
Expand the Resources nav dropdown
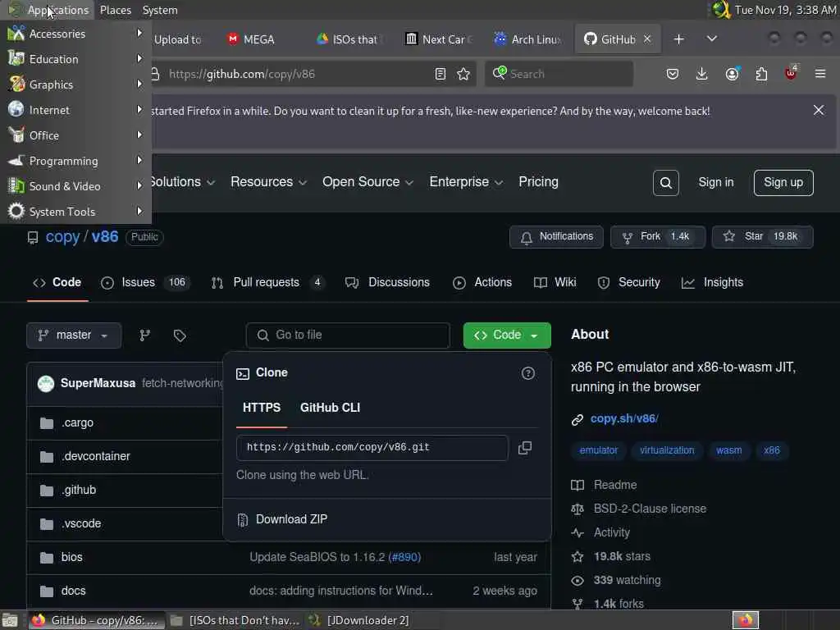coord(268,182)
